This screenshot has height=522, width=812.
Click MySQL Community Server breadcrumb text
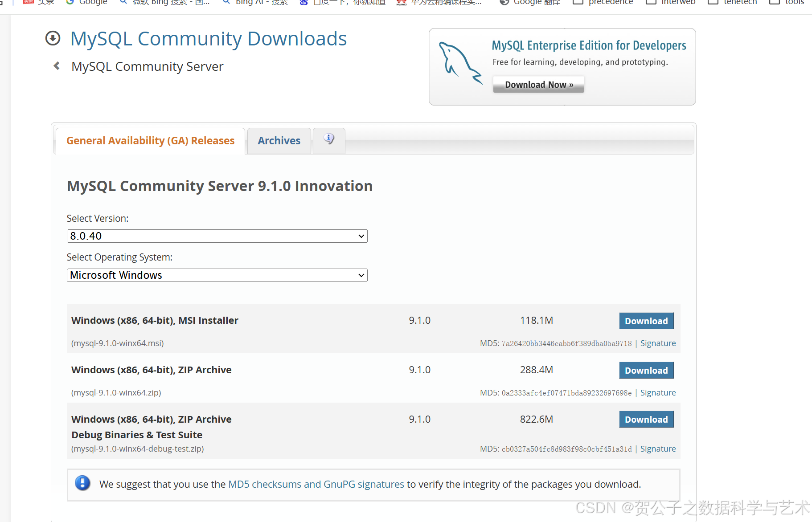(147, 66)
